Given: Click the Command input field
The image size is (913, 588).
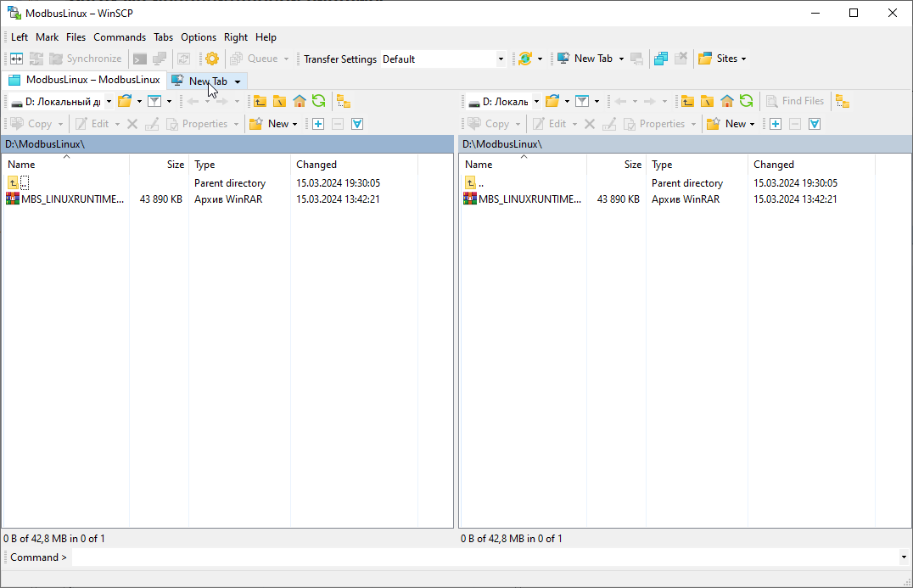Looking at the screenshot, I should pyautogui.click(x=484, y=557).
